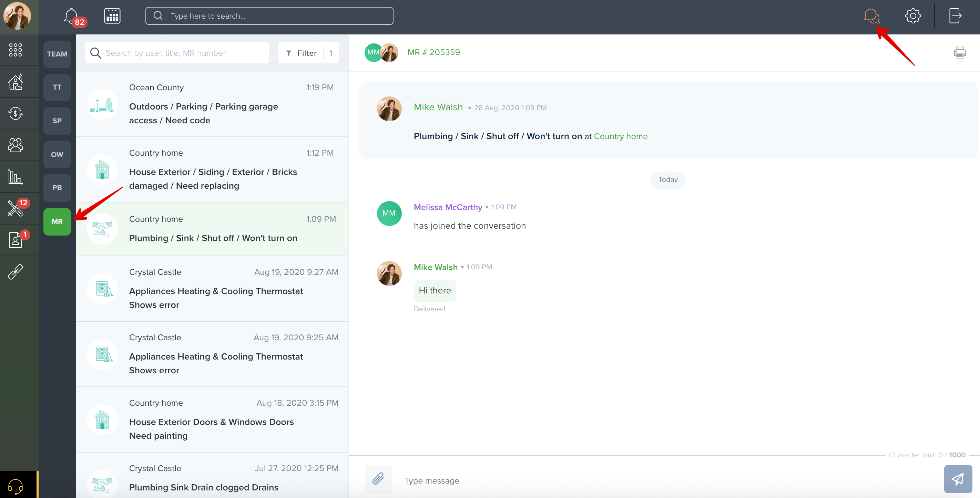This screenshot has height=498, width=980.
Task: Open the support headset icon
Action: [x=16, y=486]
